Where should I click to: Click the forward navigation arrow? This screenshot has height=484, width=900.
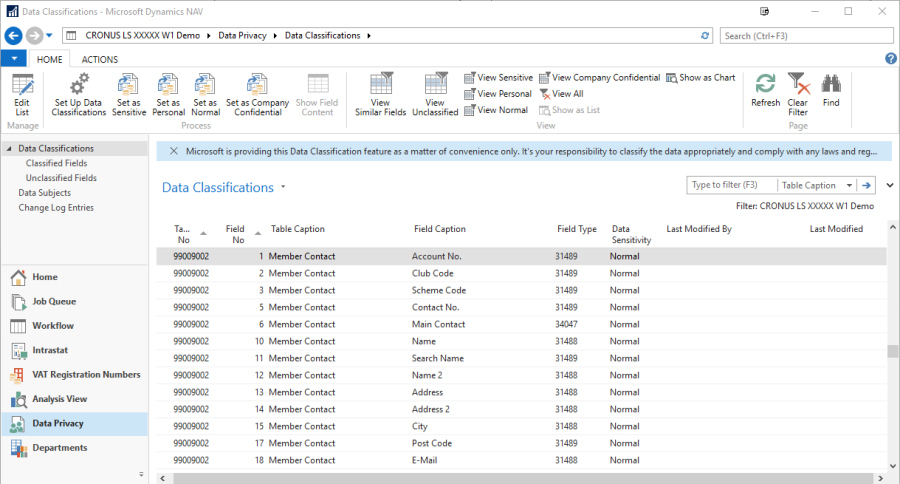tap(34, 36)
